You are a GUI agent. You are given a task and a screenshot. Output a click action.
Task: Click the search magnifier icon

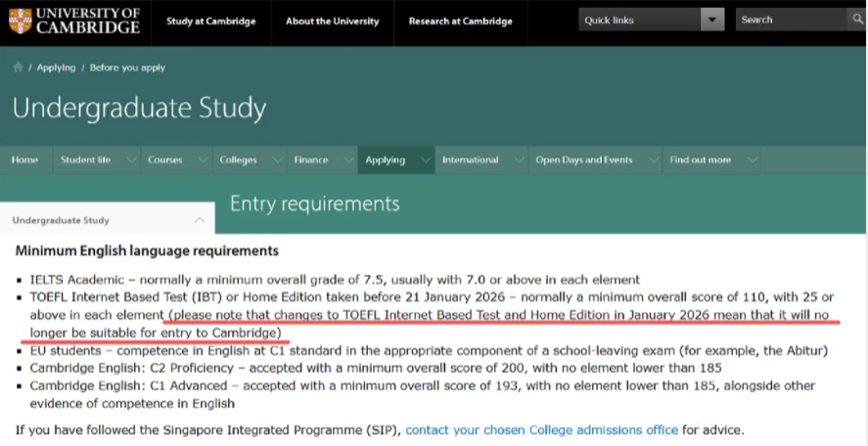pyautogui.click(x=857, y=20)
